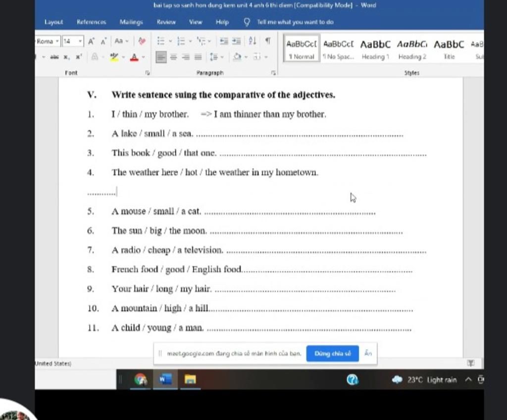Increase font size with Grow Font icon
The width and height of the screenshot is (507, 420).
pyautogui.click(x=91, y=42)
